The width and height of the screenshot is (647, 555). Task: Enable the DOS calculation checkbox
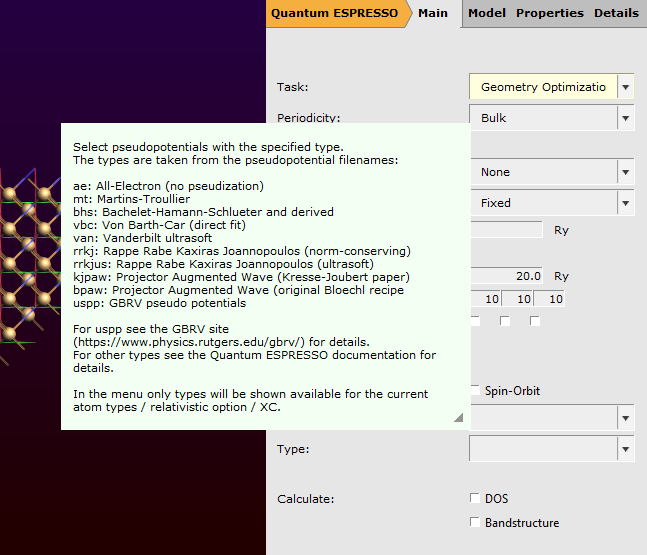tap(475, 498)
